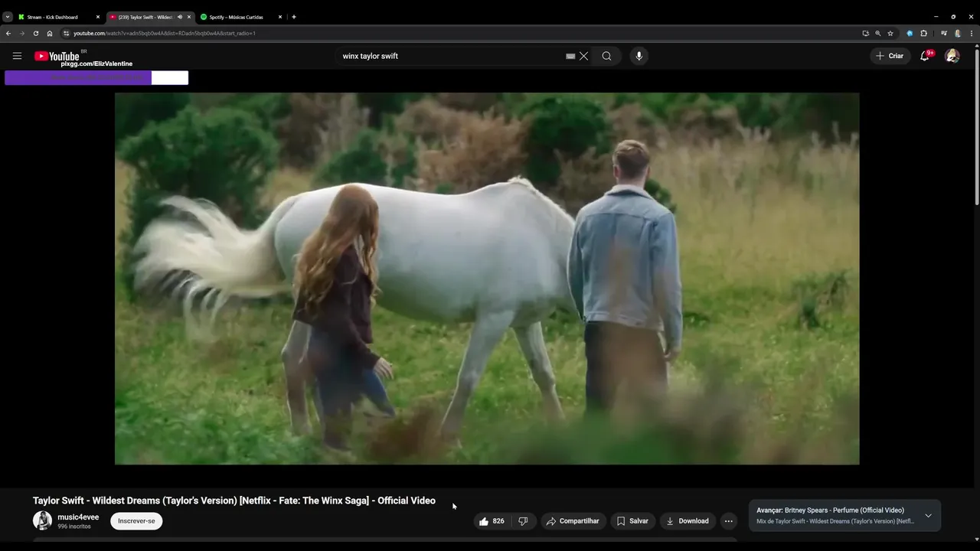Switch to Spotify - Músicas Curtidas tab
This screenshot has height=551, width=980.
236,17
